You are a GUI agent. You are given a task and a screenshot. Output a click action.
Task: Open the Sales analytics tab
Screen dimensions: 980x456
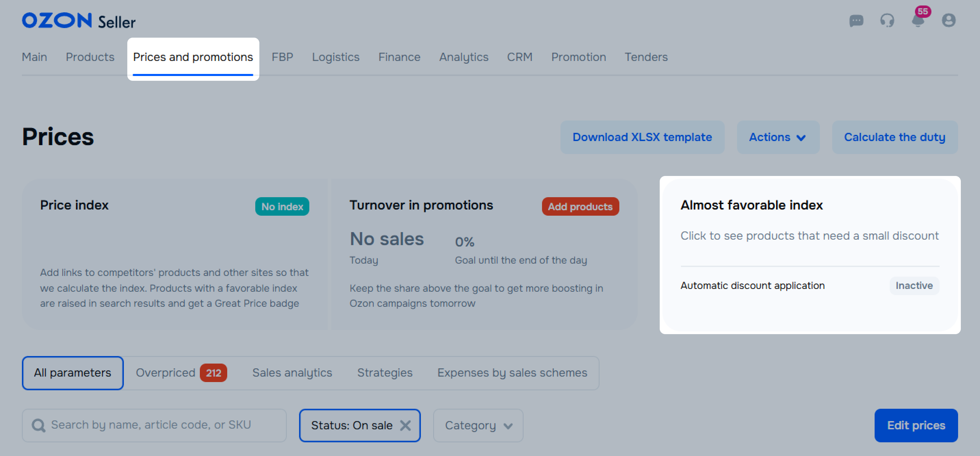pyautogui.click(x=292, y=373)
